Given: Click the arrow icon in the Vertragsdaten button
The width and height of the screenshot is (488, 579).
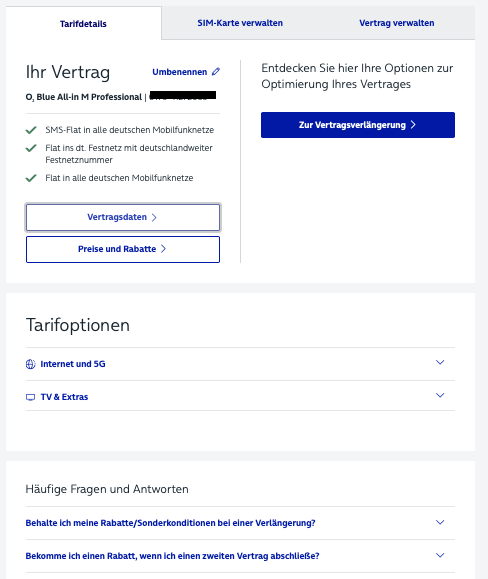Looking at the screenshot, I should click(x=154, y=217).
